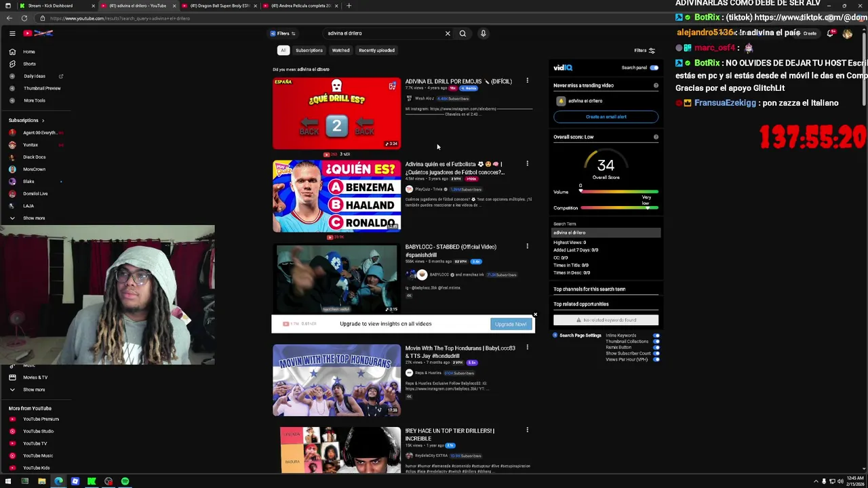Open YouTube Kids from sidebar

[x=36, y=468]
